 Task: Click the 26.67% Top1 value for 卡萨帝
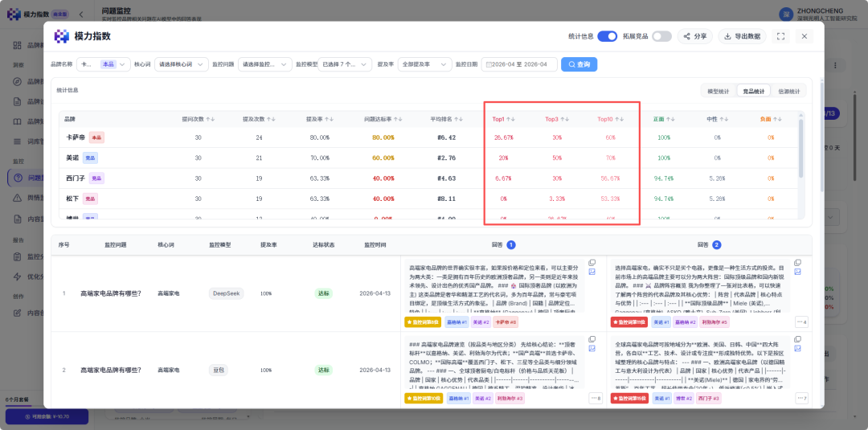tap(503, 137)
